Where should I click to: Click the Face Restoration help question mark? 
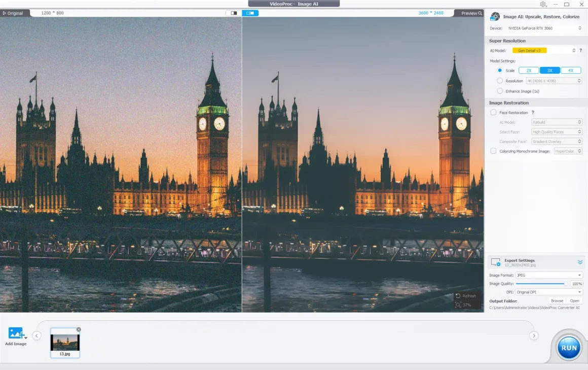pyautogui.click(x=533, y=112)
